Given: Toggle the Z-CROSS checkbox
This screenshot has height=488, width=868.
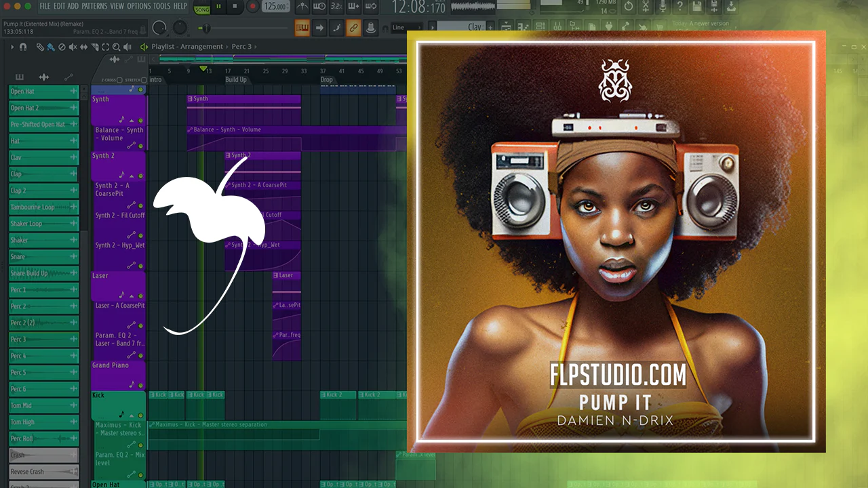Looking at the screenshot, I should click(x=120, y=80).
